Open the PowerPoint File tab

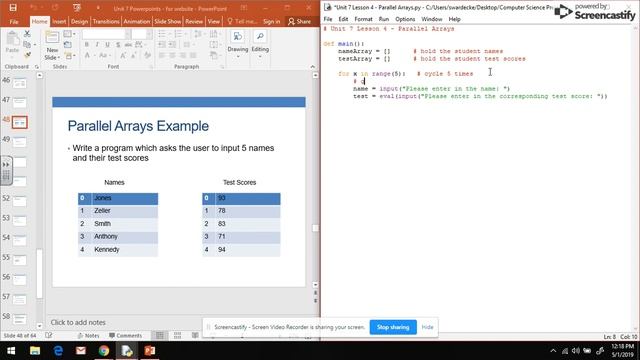pos(14,21)
